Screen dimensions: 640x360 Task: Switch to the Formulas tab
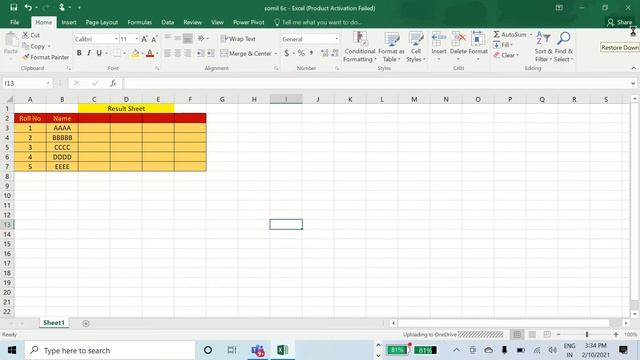click(x=140, y=22)
